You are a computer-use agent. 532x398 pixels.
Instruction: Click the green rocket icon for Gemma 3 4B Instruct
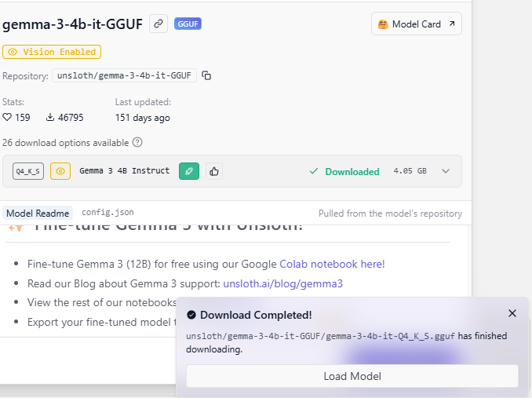pos(189,171)
